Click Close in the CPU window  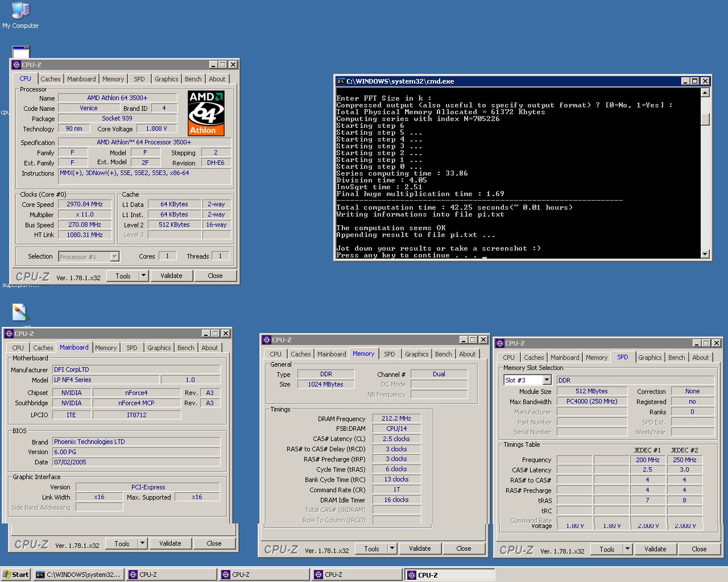click(215, 276)
